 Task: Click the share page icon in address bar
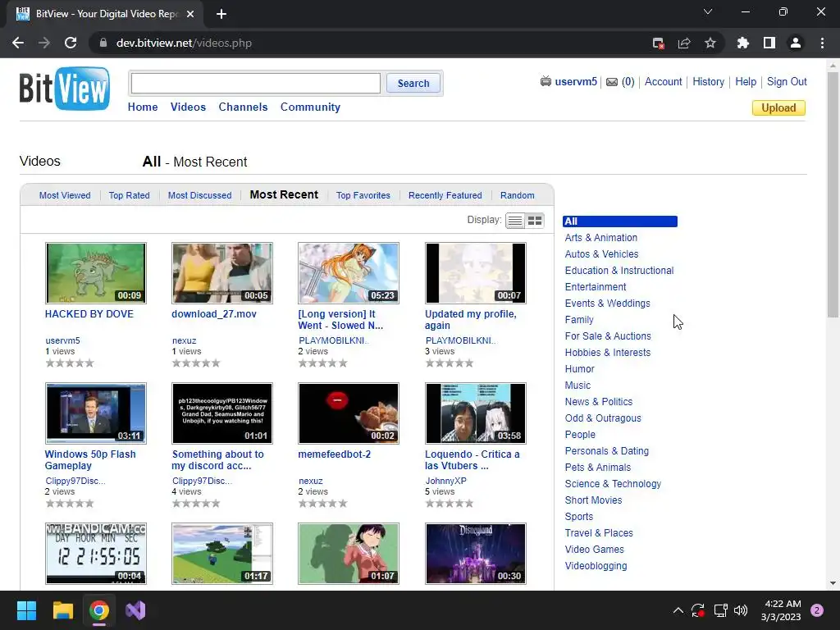click(684, 43)
